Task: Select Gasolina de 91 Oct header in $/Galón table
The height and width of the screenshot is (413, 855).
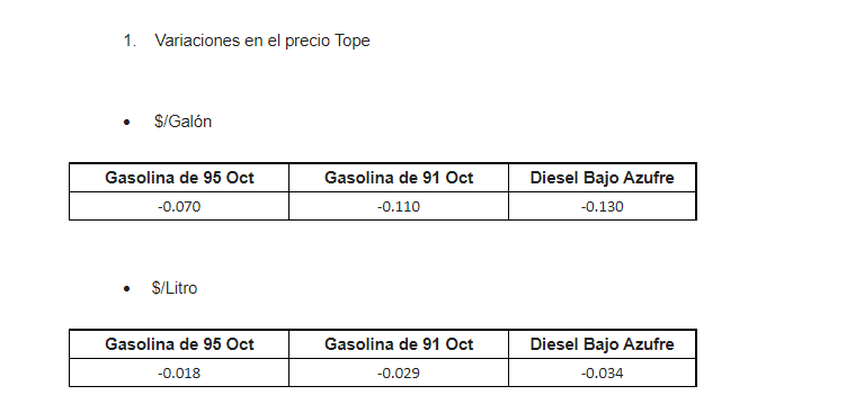Action: [398, 178]
